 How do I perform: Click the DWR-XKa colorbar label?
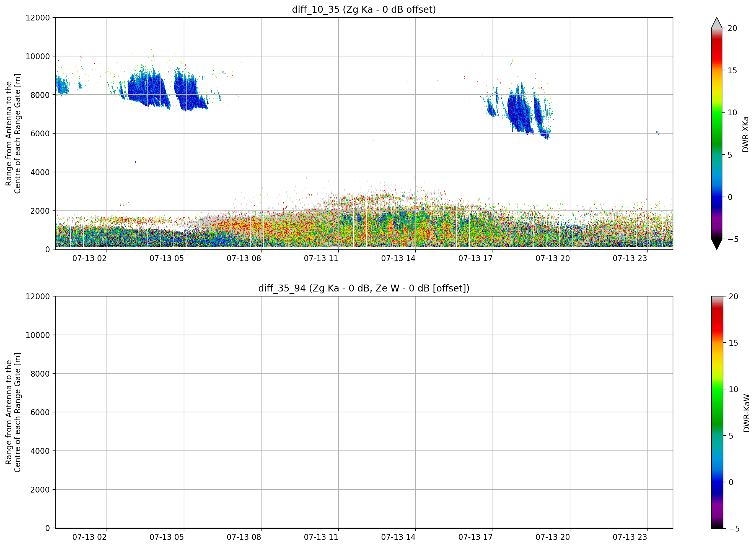tap(746, 134)
